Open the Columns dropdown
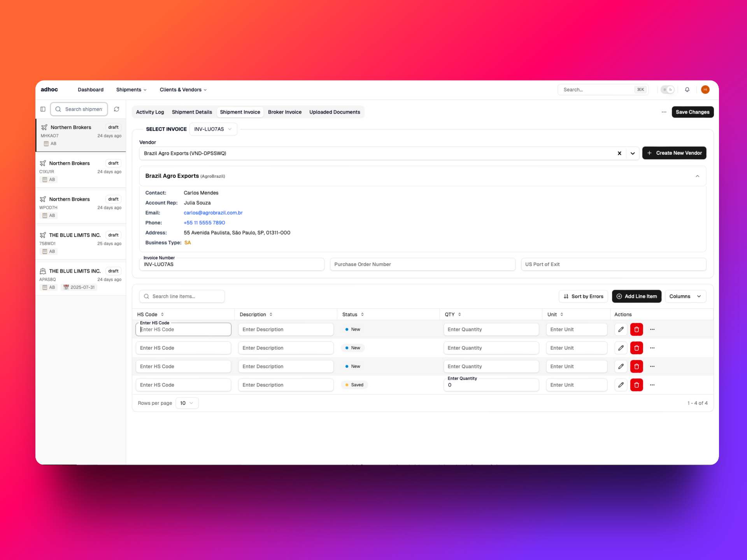 685,296
